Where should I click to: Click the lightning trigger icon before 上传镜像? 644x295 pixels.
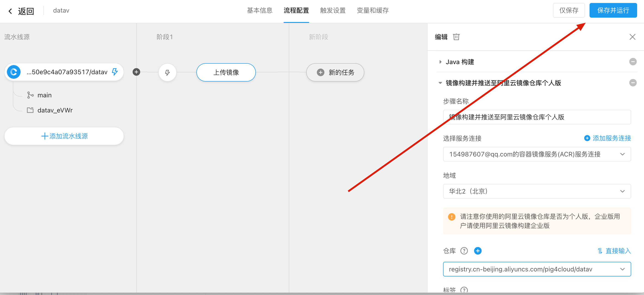167,73
